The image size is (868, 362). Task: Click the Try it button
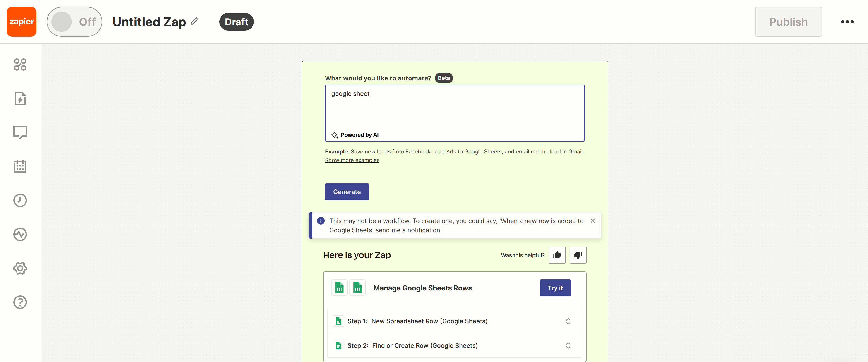pos(555,288)
